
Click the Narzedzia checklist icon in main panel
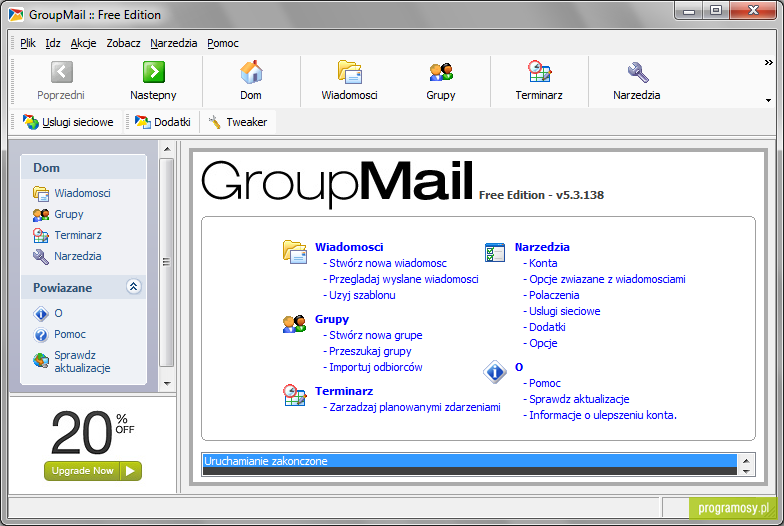tap(494, 252)
